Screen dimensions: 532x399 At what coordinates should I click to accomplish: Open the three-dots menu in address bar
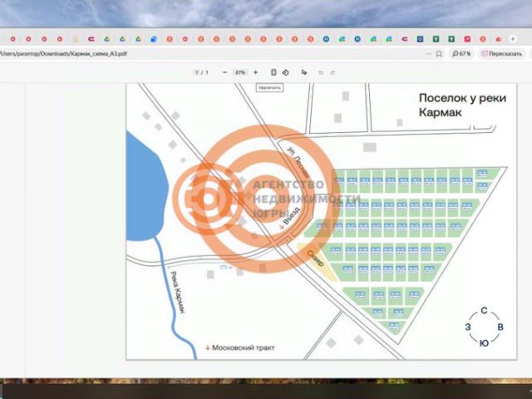coord(428,54)
